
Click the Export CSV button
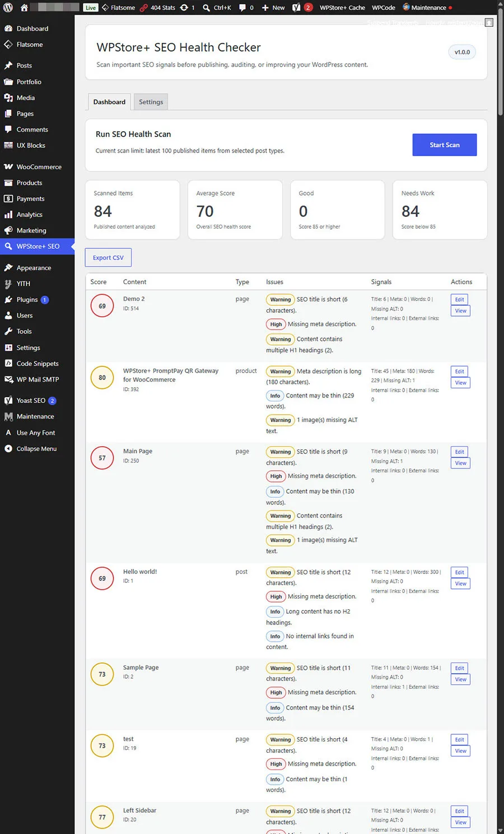tap(108, 258)
